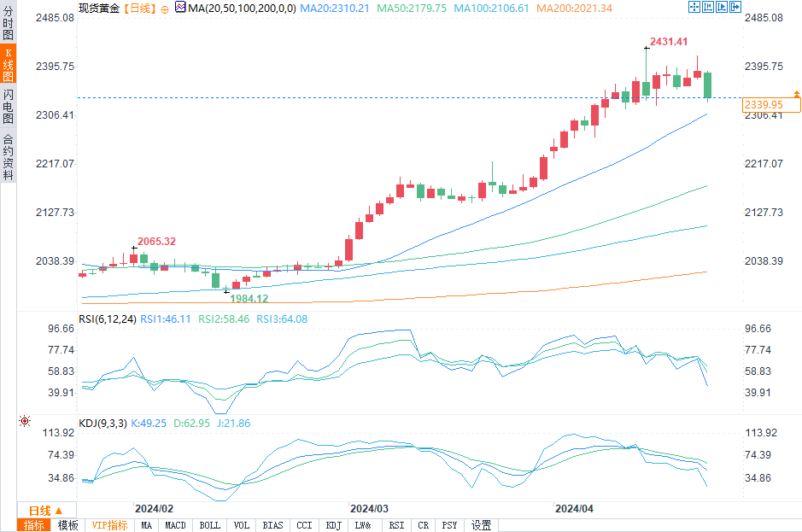Select the 2431.41 high price marker

[668, 41]
